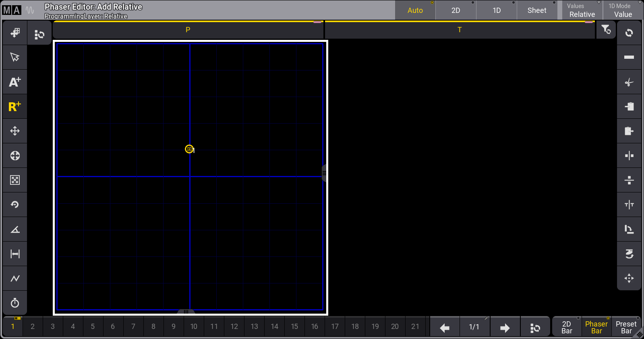Screen dimensions: 644x339
Task: Toggle the 2D Bar option
Action: pos(567,327)
